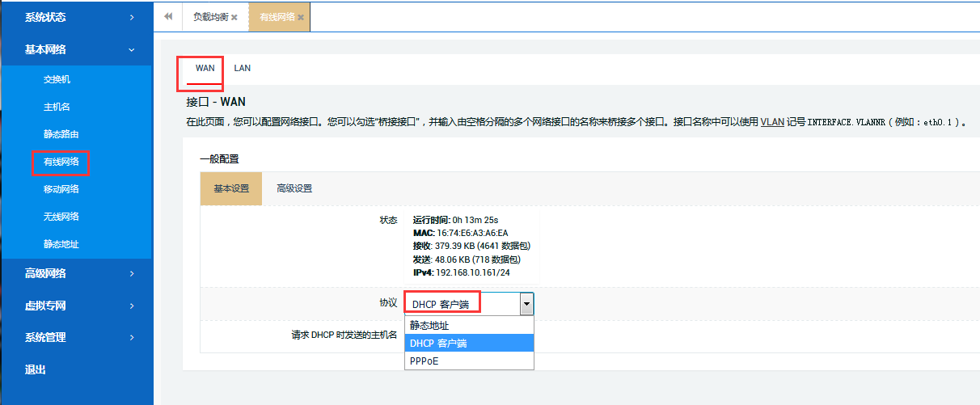The height and width of the screenshot is (405, 980).
Task: Open 静态路由 in the sidebar
Action: click(x=61, y=134)
